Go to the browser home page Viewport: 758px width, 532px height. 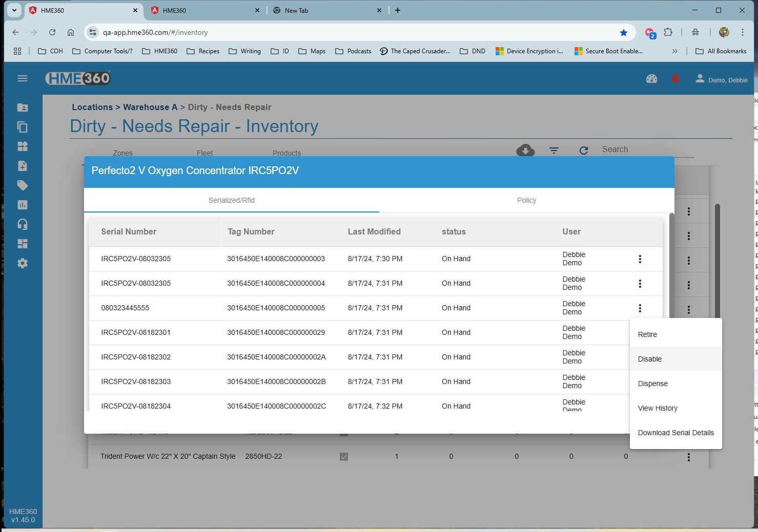tap(71, 32)
